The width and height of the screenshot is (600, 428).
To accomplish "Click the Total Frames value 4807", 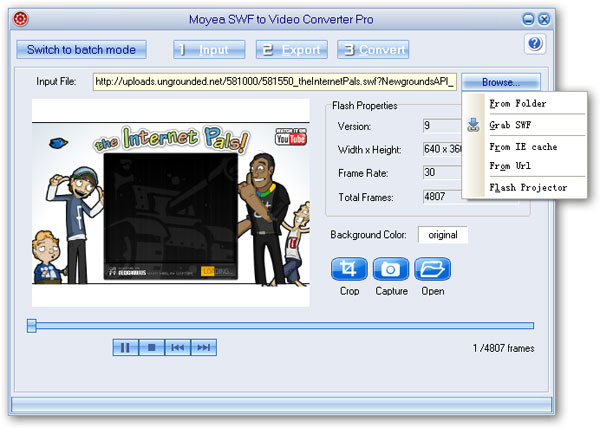I will (442, 197).
